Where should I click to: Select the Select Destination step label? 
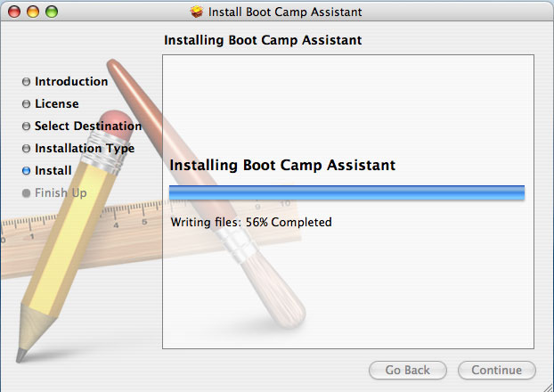tap(88, 127)
